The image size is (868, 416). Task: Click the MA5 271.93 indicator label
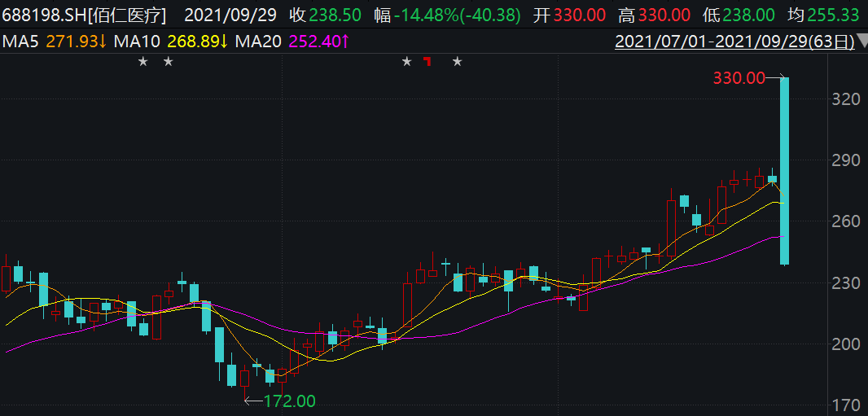pos(55,42)
